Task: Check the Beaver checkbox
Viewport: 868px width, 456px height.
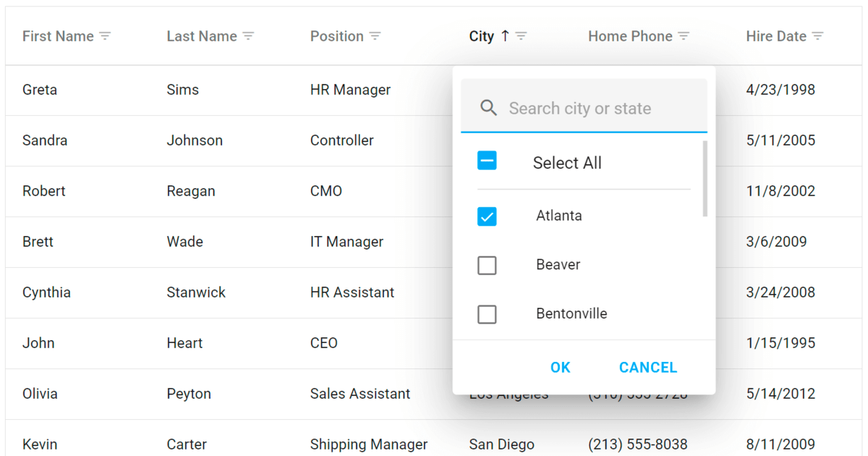Action: [487, 266]
